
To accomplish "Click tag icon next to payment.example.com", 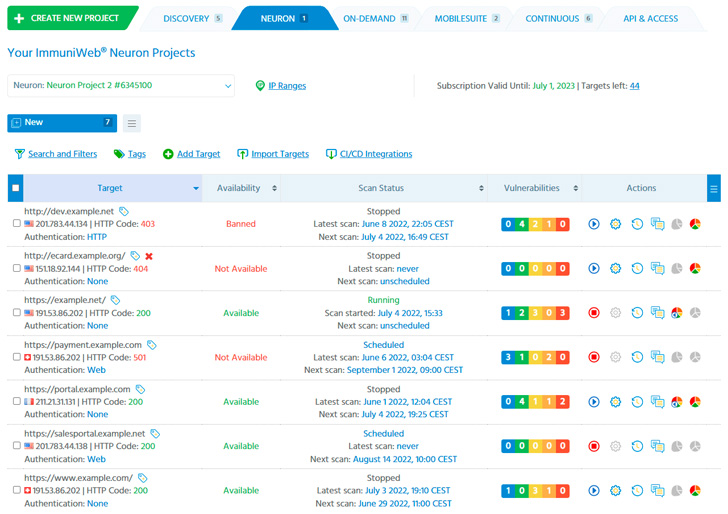I will tap(151, 345).
